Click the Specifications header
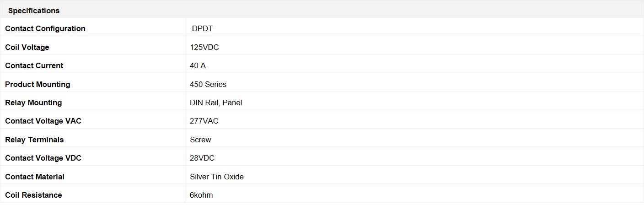 point(34,11)
